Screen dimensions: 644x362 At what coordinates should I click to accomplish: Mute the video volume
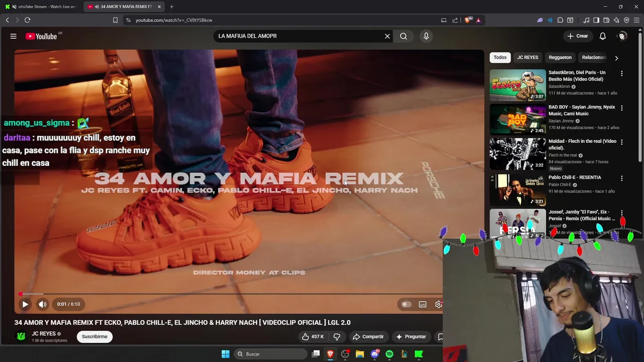click(43, 304)
